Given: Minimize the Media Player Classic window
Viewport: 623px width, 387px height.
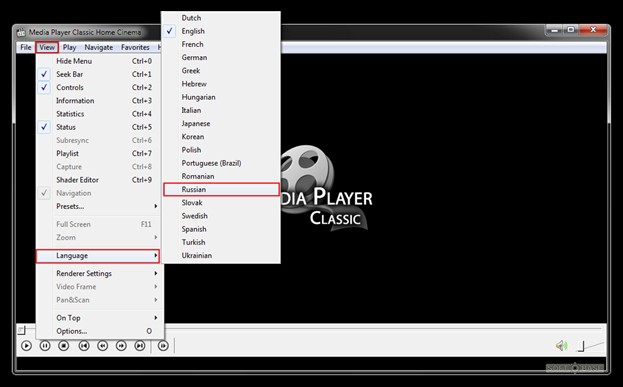Looking at the screenshot, I should pos(555,30).
